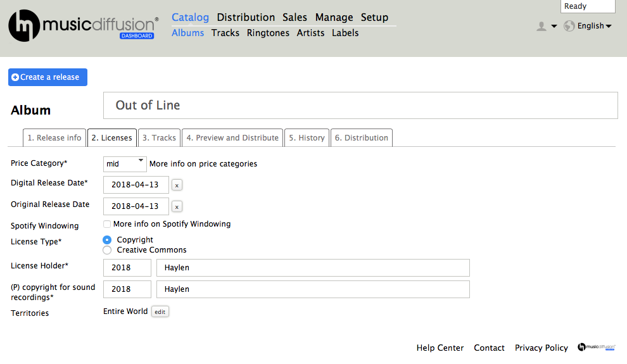The image size is (627, 364).
Task: Edit the Territories setting
Action: tap(160, 312)
